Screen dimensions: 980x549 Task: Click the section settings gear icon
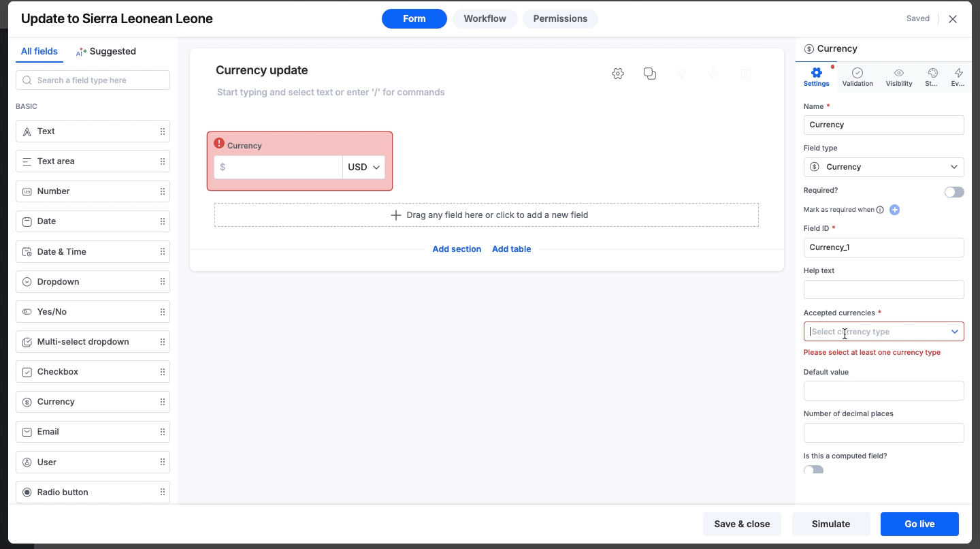pos(618,74)
